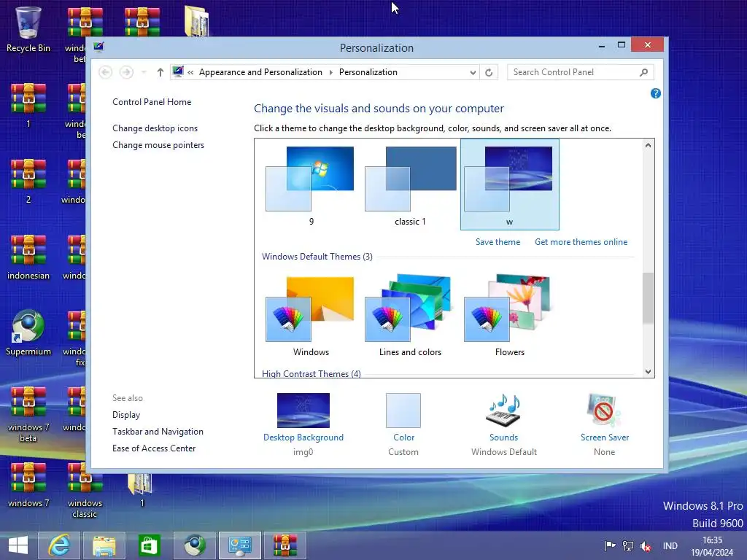Click the Personalization window title icon
This screenshot has height=560, width=747.
tap(98, 47)
